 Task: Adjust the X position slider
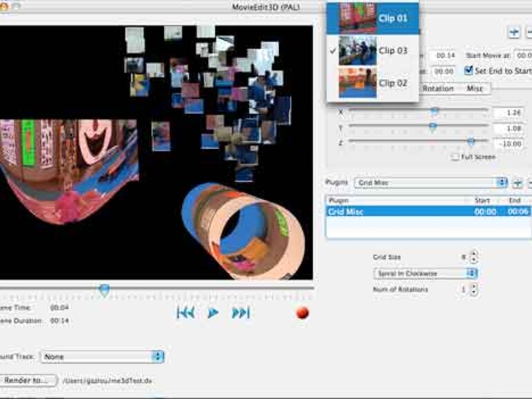click(x=435, y=110)
